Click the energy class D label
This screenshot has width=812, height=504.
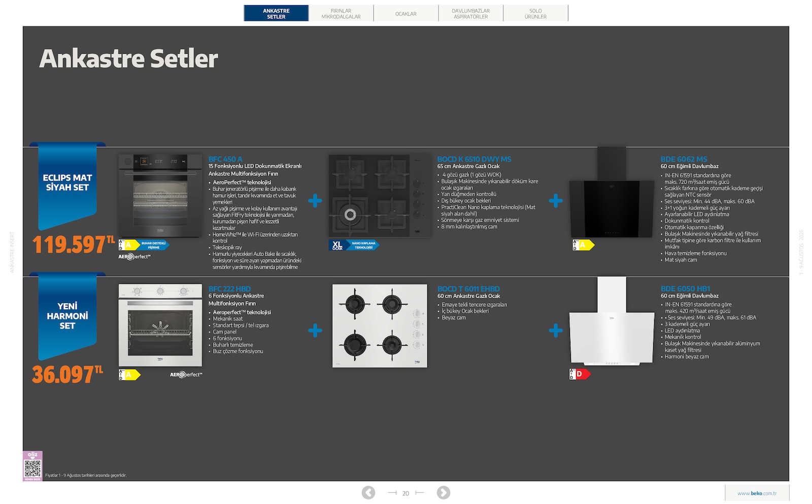pyautogui.click(x=580, y=374)
